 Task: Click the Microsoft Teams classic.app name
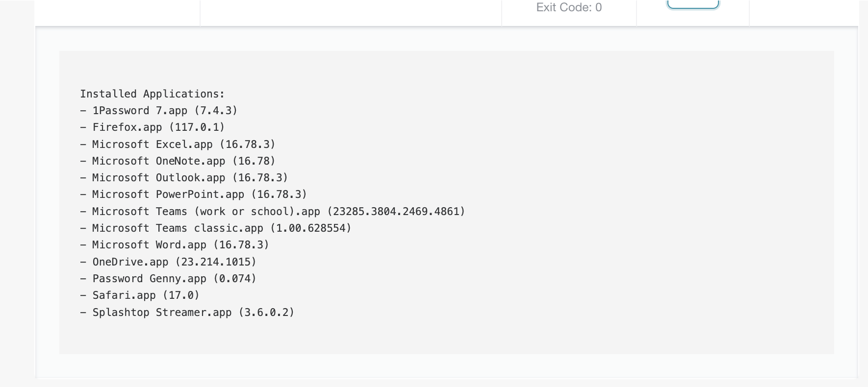click(178, 228)
